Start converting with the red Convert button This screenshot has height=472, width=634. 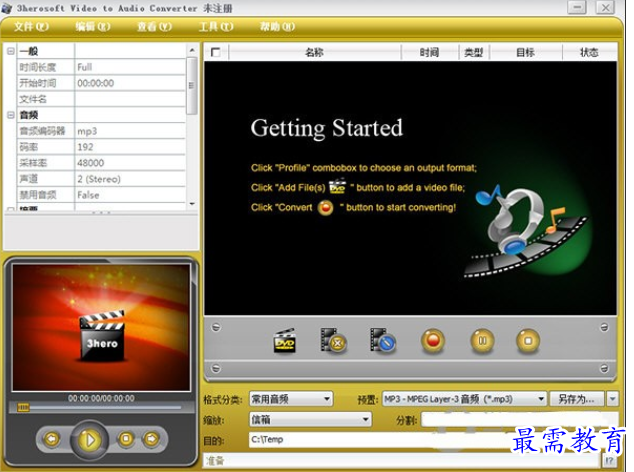coord(433,341)
